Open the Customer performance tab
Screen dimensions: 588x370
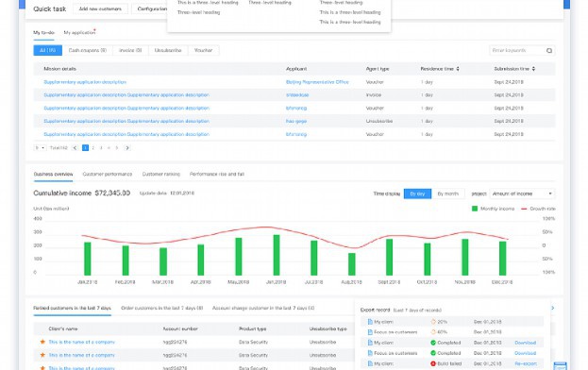(108, 174)
